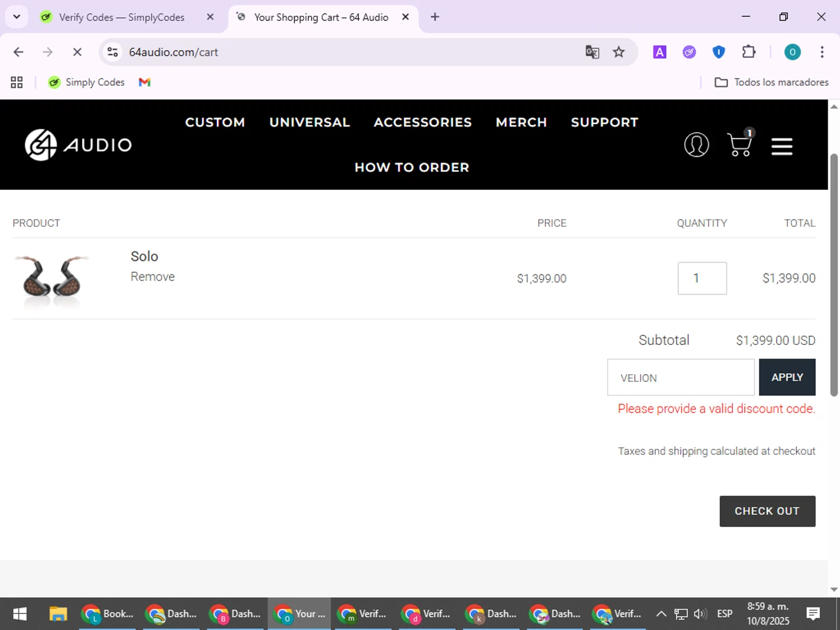The height and width of the screenshot is (630, 840).
Task: Open the Solo product link
Action: point(144,256)
